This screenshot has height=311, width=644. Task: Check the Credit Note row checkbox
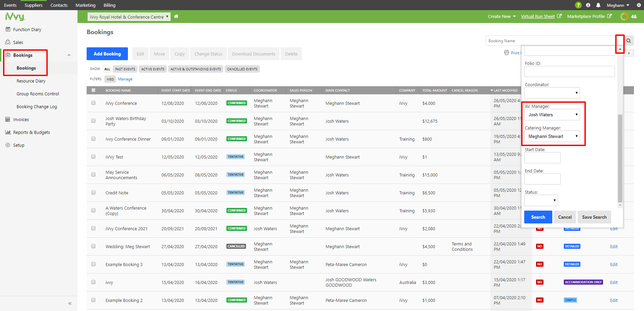[x=93, y=192]
